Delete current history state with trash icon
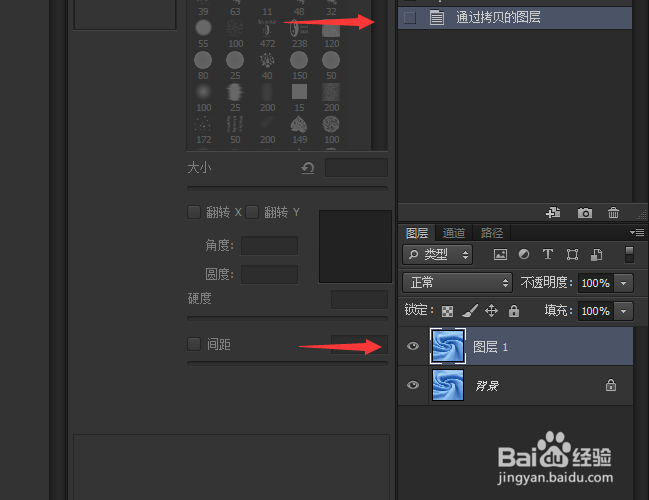Viewport: 649px width, 500px height. click(x=613, y=213)
